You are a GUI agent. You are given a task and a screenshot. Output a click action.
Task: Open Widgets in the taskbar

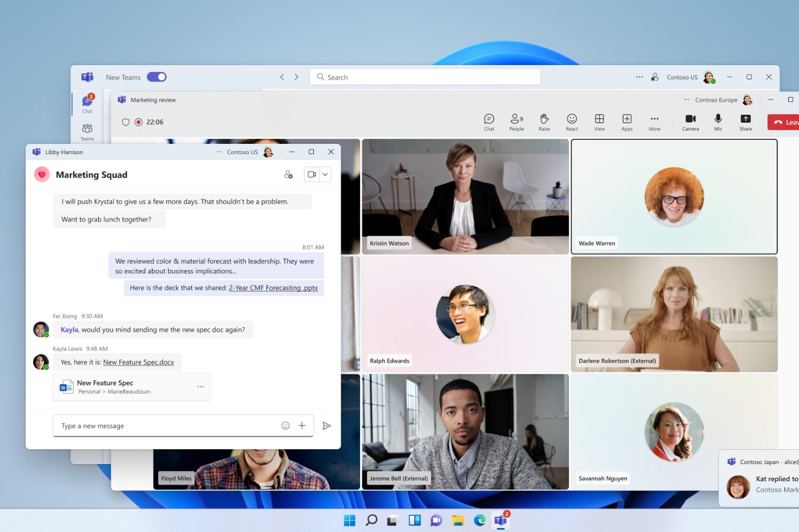point(414,520)
